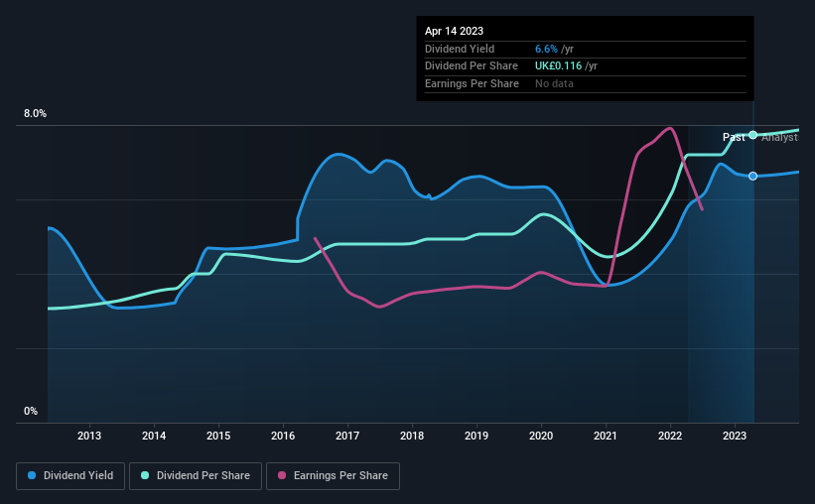Screen dimensions: 815x504
Task: Click the teal Dividend Per Share legend dot
Action: pyautogui.click(x=145, y=475)
